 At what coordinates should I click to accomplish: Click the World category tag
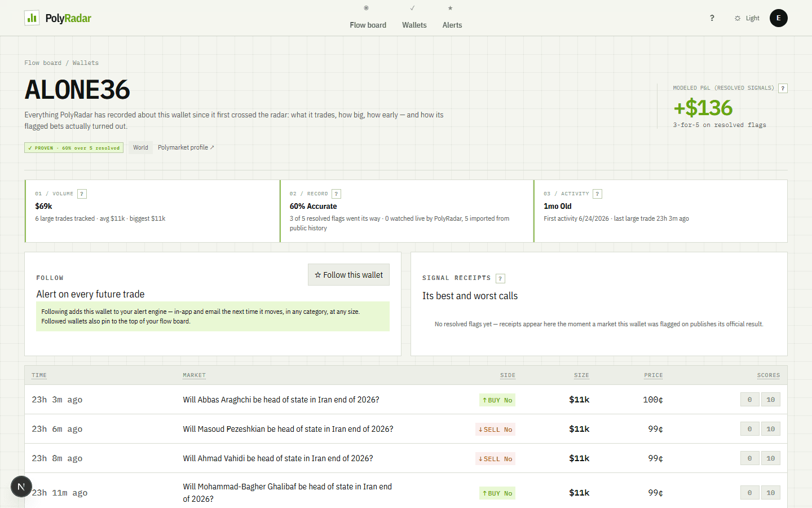(140, 147)
